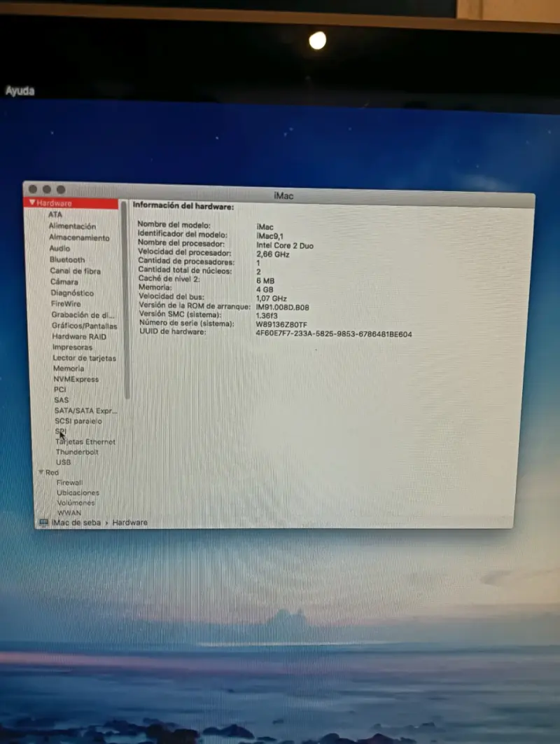The height and width of the screenshot is (744, 560).
Task: Click the bus speed 1,07 GHz
Action: coord(271,298)
